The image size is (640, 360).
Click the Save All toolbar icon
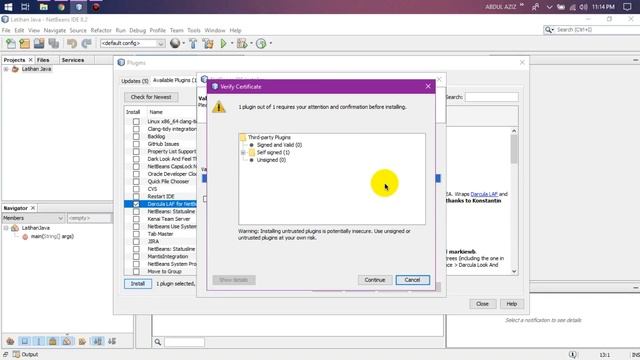coord(53,43)
